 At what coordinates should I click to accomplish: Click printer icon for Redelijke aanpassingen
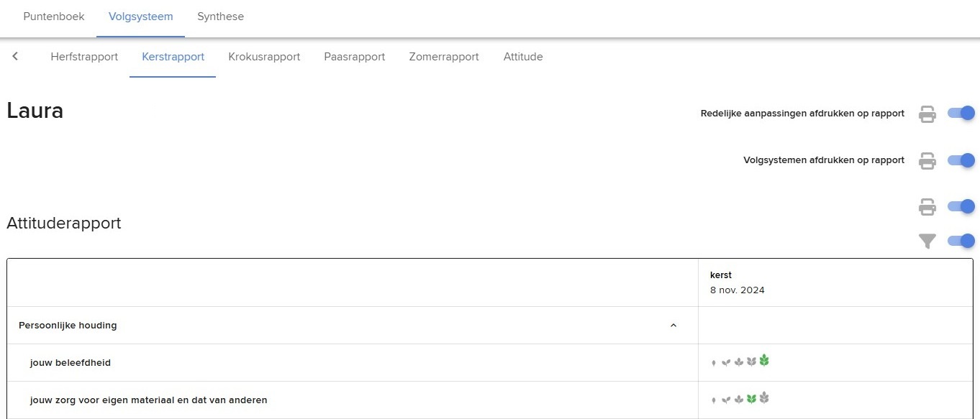click(927, 114)
